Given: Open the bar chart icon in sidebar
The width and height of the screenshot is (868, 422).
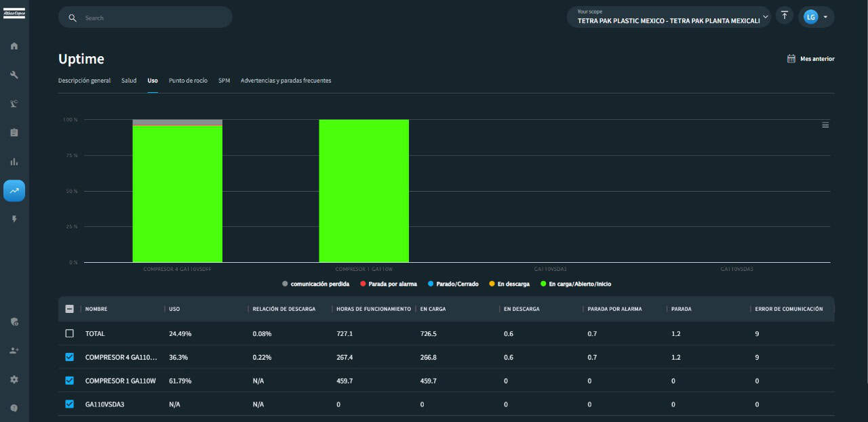Looking at the screenshot, I should tap(14, 162).
